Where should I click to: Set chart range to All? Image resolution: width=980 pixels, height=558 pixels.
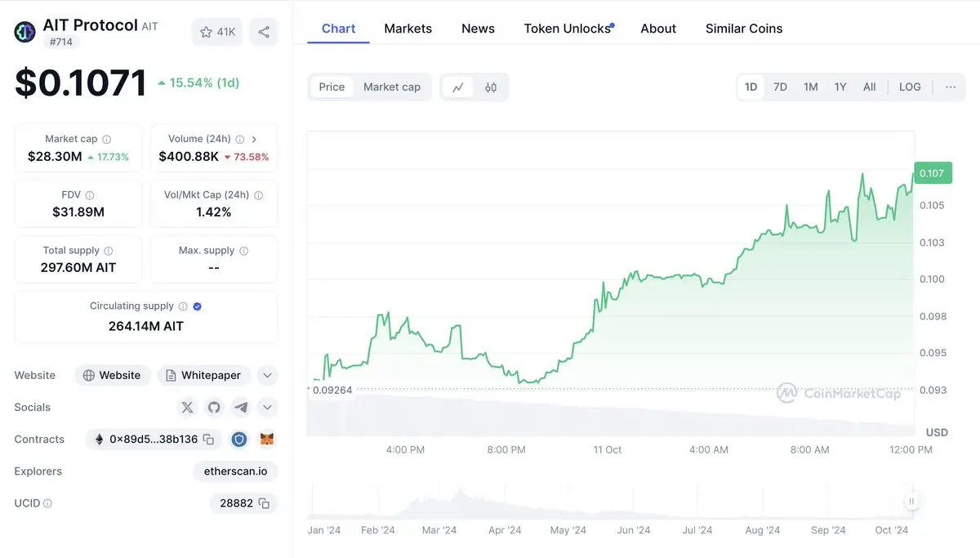(x=870, y=87)
